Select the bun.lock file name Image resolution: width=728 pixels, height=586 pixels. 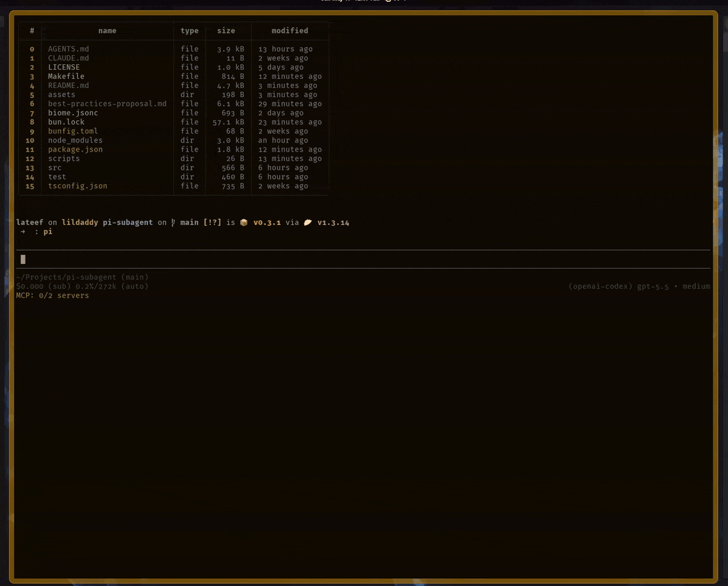pos(66,122)
